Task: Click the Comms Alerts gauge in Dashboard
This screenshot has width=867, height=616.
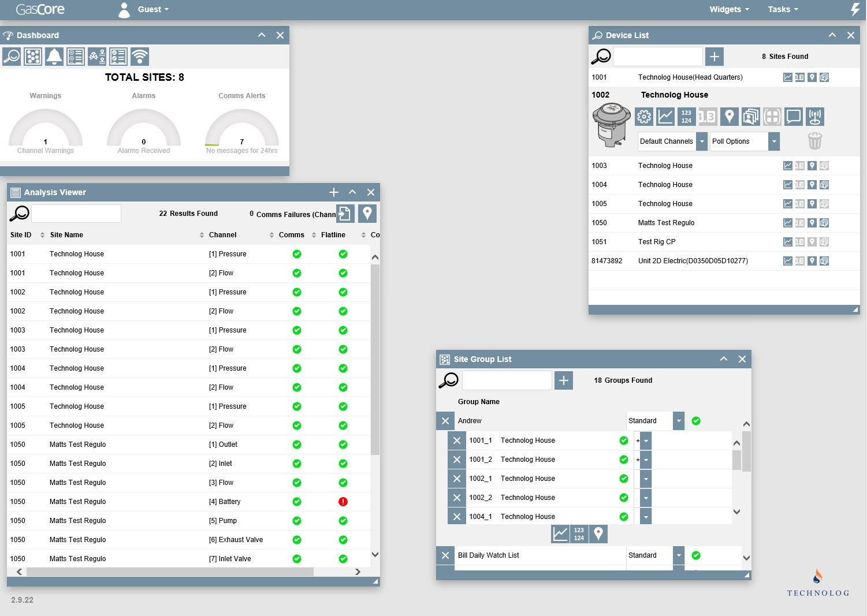Action: click(242, 128)
